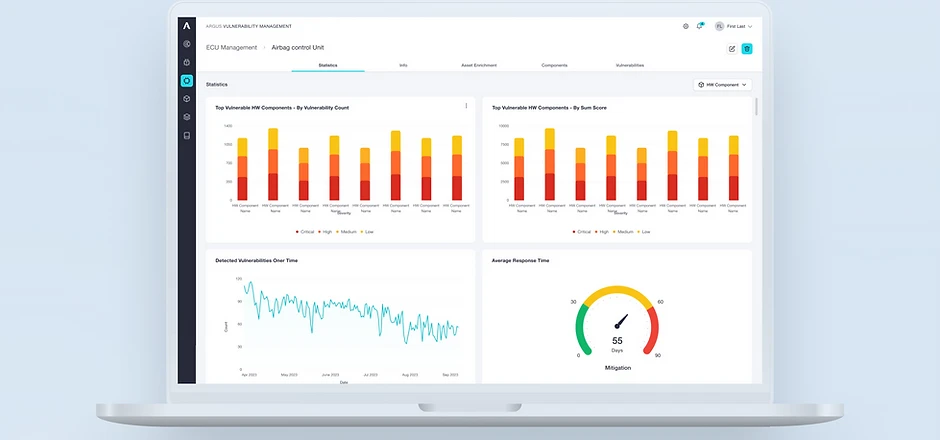
Task: Toggle High legend in Vulnerability Count chart
Action: 326,231
